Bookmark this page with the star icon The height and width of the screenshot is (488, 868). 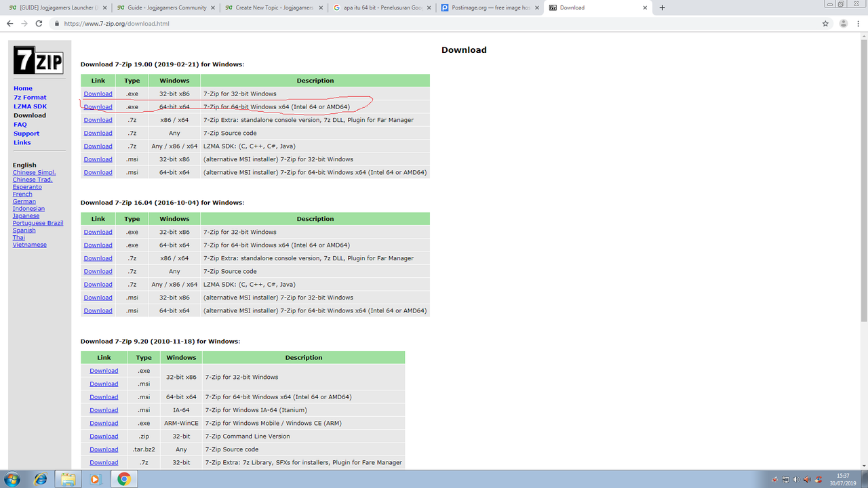(x=825, y=23)
